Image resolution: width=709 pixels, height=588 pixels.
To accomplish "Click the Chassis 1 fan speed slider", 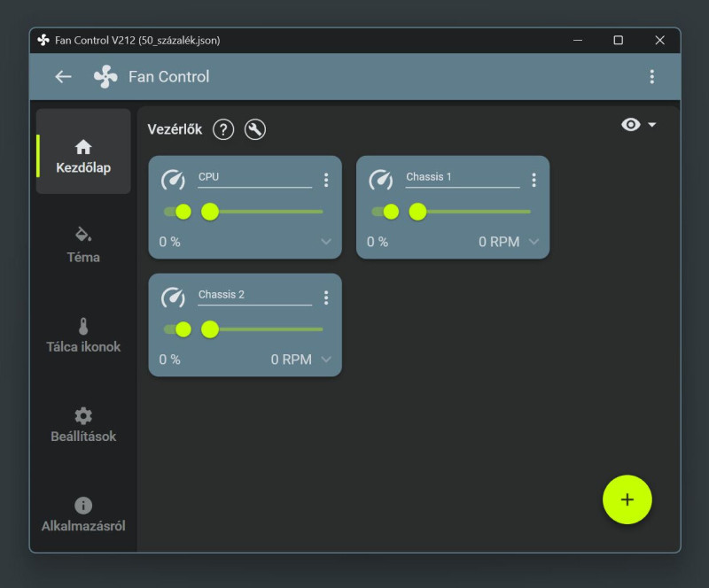I will [x=470, y=212].
